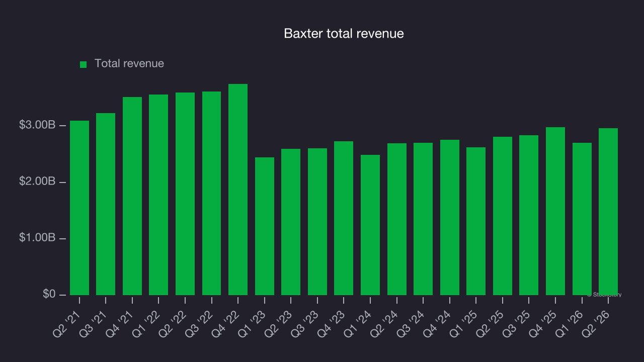The image size is (644, 362).
Task: Select the Q2 '24 revenue bar
Action: (x=397, y=219)
